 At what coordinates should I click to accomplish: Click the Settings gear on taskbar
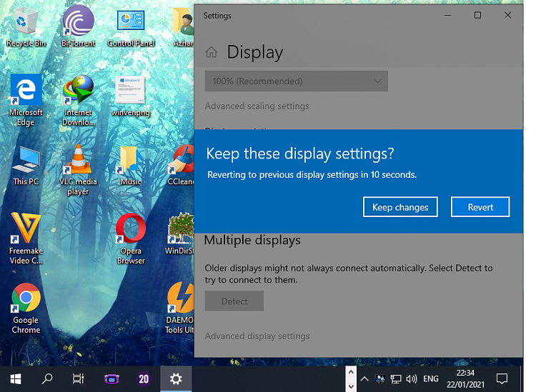(176, 378)
